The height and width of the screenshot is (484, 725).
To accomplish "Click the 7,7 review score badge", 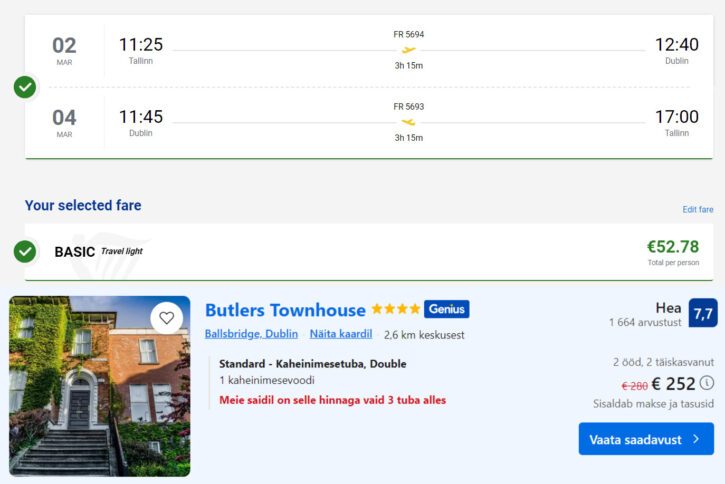I will click(703, 313).
